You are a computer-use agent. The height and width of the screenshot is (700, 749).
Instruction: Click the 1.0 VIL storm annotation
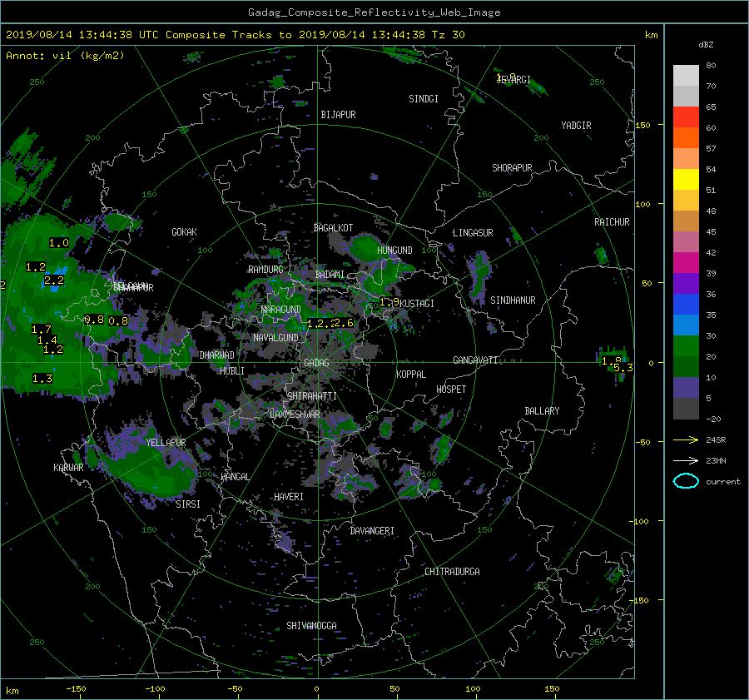click(x=59, y=243)
